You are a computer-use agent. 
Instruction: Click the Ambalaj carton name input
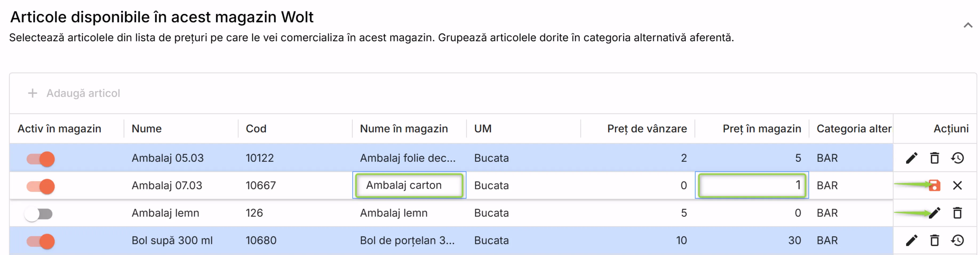[409, 185]
